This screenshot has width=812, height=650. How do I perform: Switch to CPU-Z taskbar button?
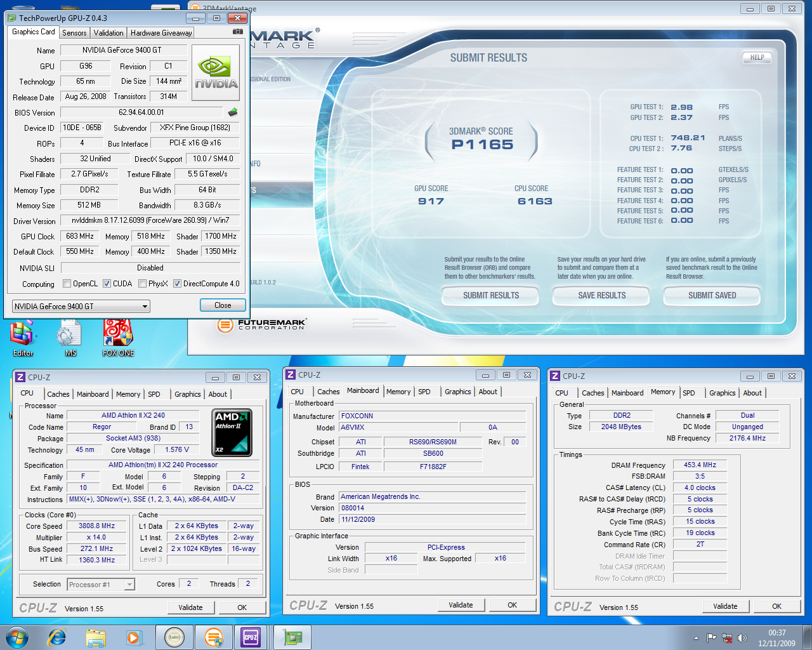click(x=251, y=637)
